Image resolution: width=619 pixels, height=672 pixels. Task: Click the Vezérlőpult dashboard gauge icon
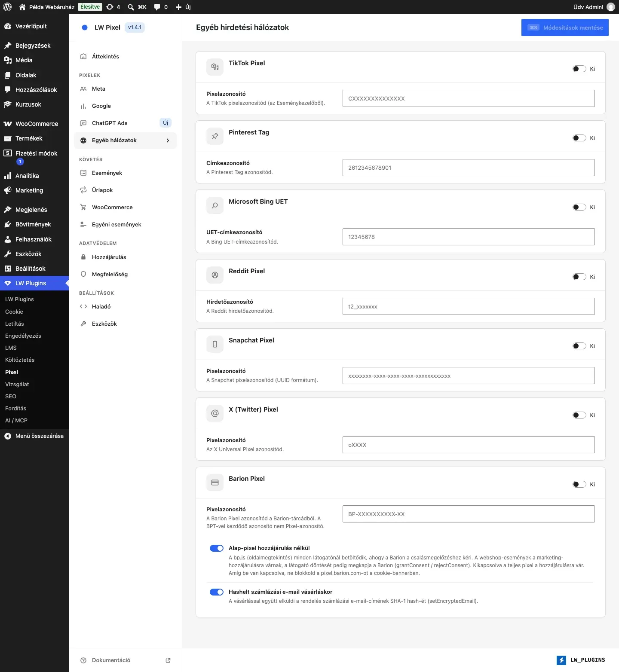(x=8, y=26)
